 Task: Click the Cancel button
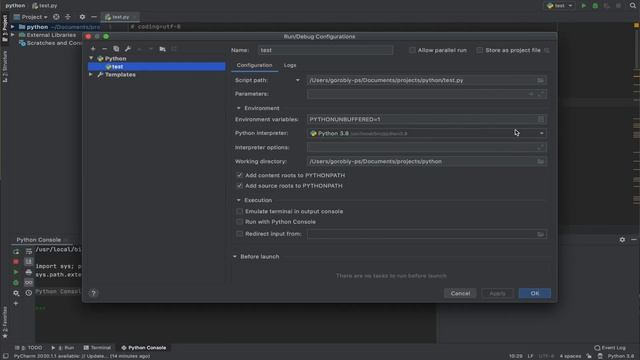click(460, 293)
